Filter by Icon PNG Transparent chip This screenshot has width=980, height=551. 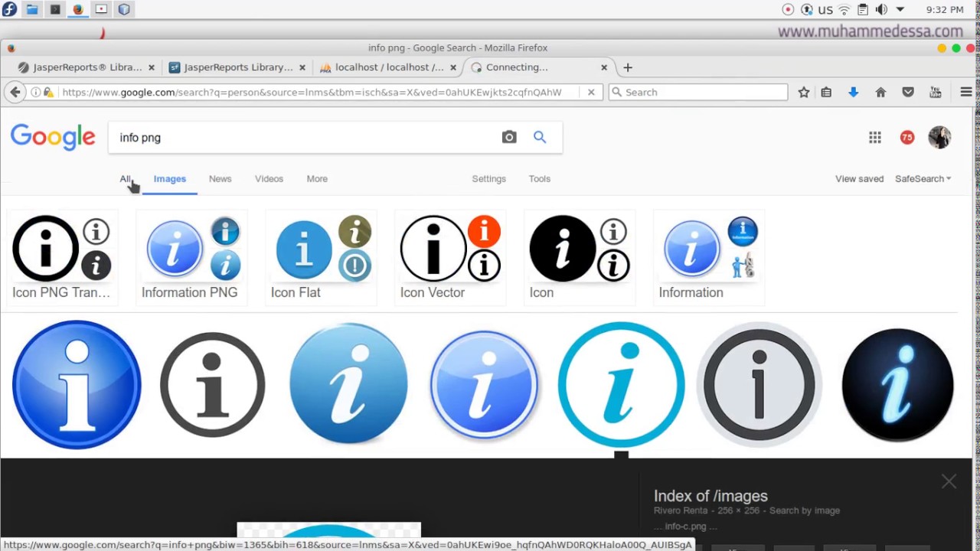point(62,258)
